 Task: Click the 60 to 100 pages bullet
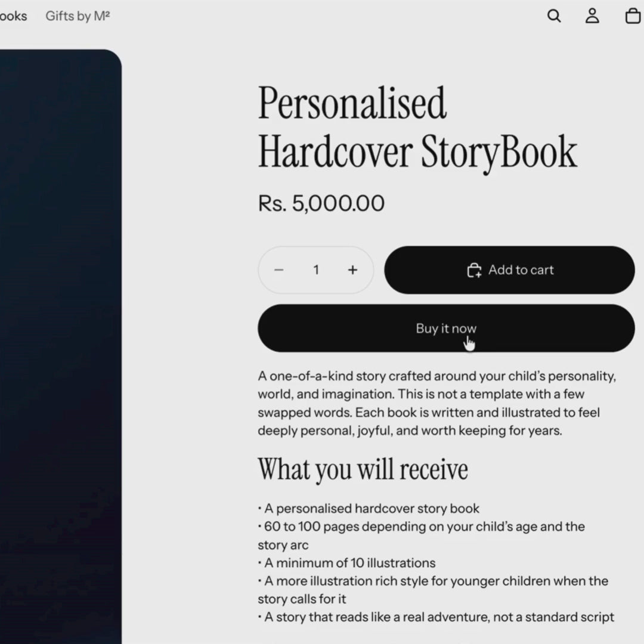pos(422,535)
